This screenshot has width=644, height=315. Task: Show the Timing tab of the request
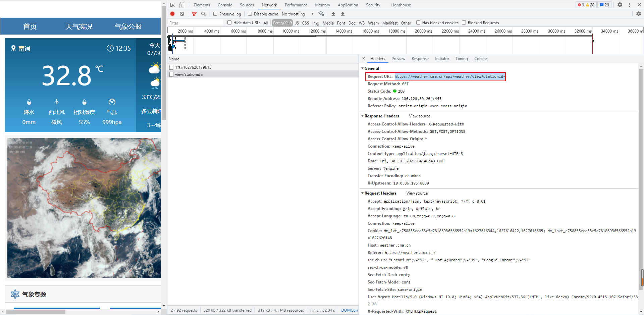(462, 58)
